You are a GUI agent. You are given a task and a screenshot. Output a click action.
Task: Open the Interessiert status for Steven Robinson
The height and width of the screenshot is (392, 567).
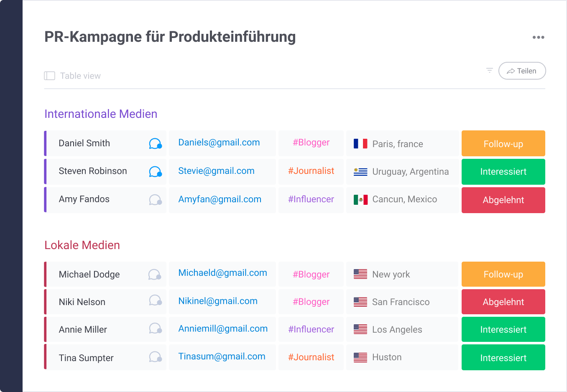click(503, 172)
